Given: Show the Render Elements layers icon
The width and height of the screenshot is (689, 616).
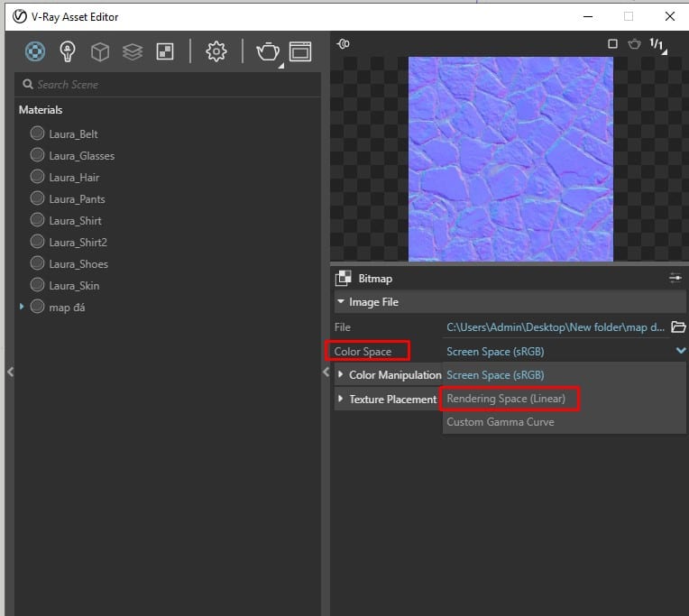Looking at the screenshot, I should (133, 52).
